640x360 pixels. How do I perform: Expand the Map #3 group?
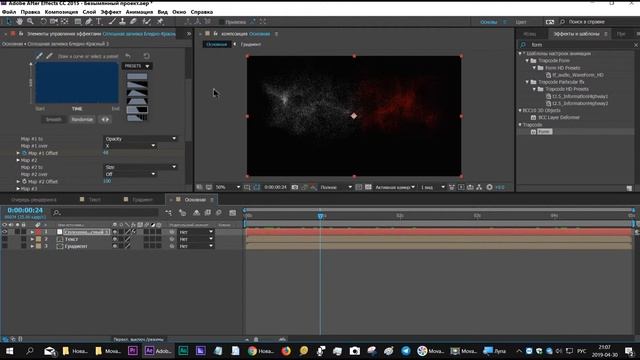pyautogui.click(x=18, y=189)
